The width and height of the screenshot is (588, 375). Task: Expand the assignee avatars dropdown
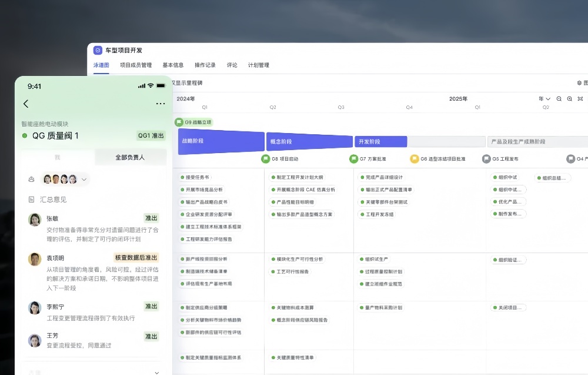(x=84, y=179)
